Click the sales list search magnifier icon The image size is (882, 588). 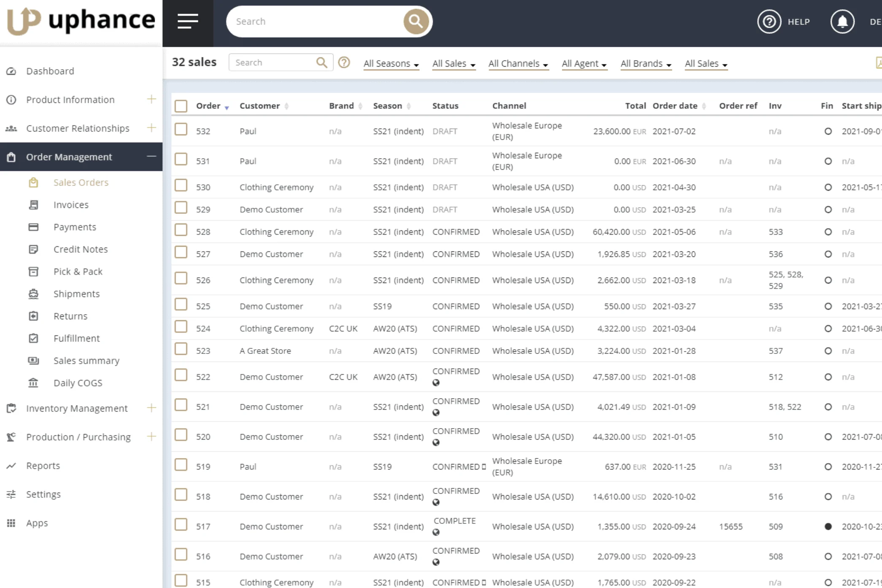pos(322,62)
